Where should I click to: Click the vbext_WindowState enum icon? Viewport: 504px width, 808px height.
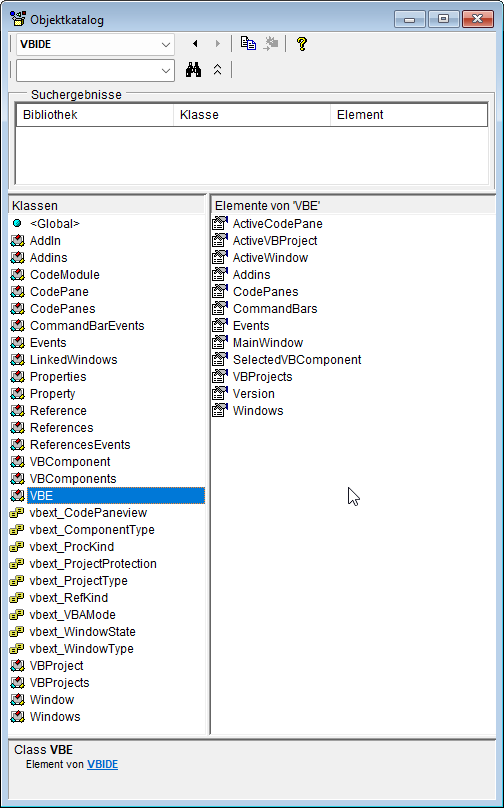(x=17, y=632)
